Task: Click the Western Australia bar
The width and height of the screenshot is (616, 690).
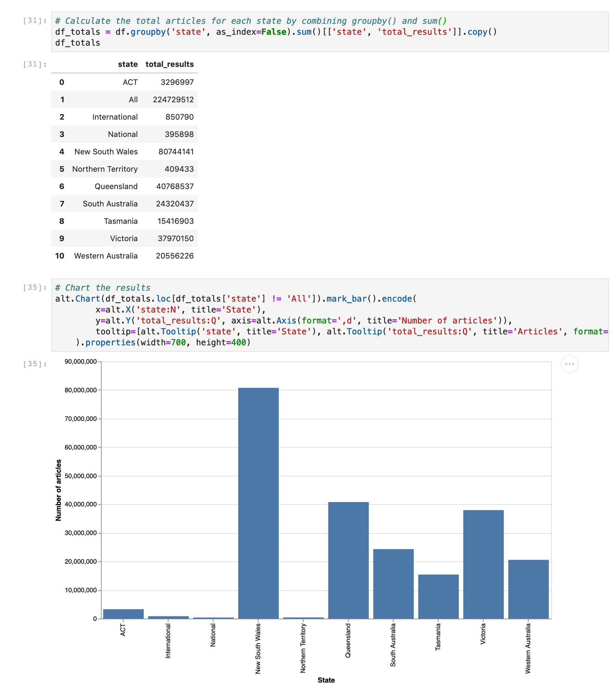Action: (x=528, y=589)
